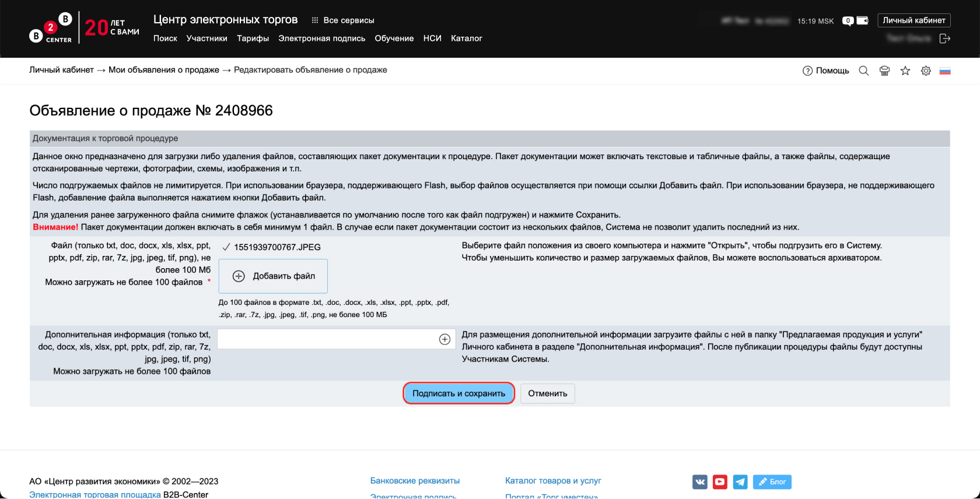
Task: Open the Обучение menu item
Action: coord(394,38)
